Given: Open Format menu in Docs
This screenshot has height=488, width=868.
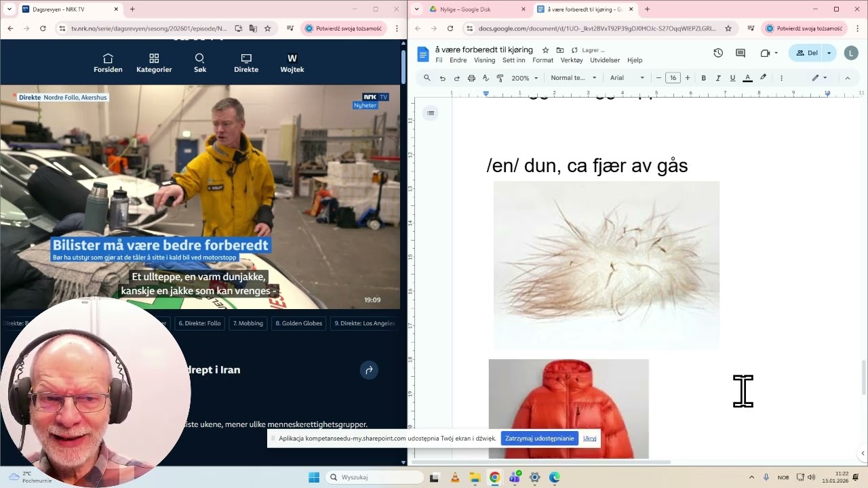Looking at the screenshot, I should coord(542,60).
